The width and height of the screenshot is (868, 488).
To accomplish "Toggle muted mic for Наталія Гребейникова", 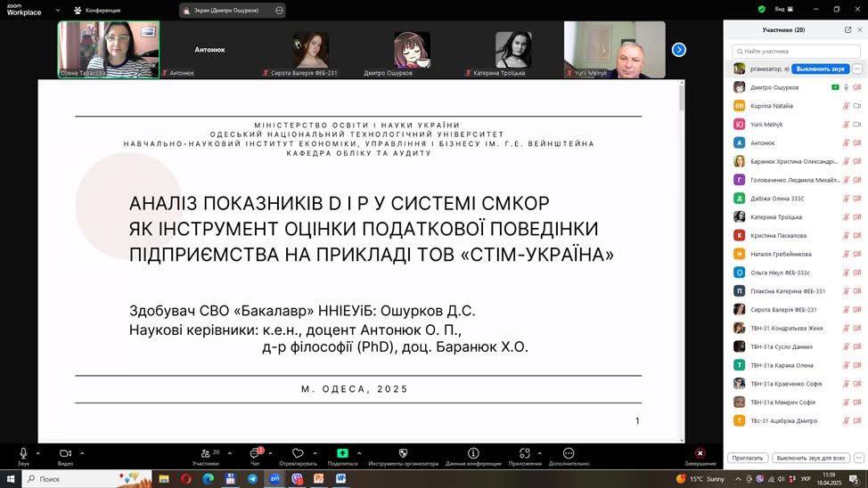I will (x=846, y=254).
